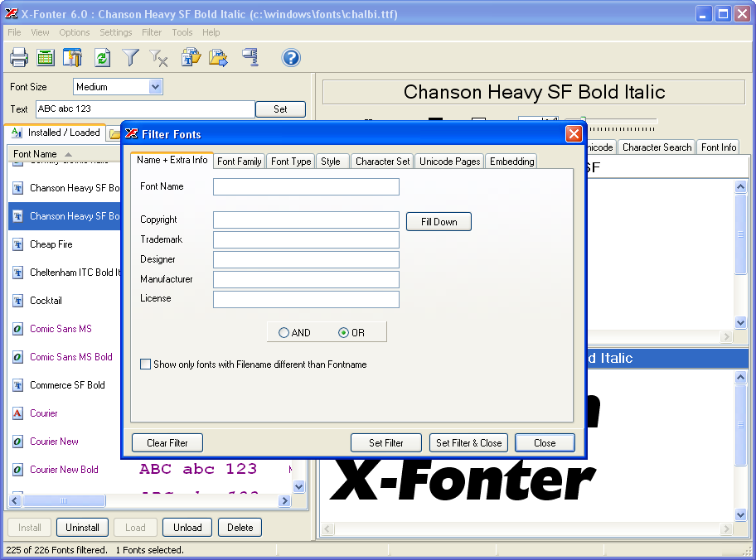Close the Filter Fonts dialog with red X

pos(574,134)
